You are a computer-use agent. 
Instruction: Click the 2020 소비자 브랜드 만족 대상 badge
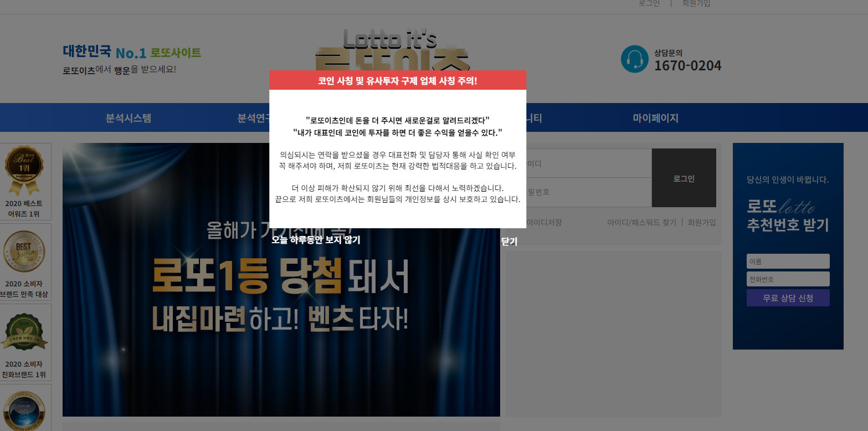(x=25, y=262)
